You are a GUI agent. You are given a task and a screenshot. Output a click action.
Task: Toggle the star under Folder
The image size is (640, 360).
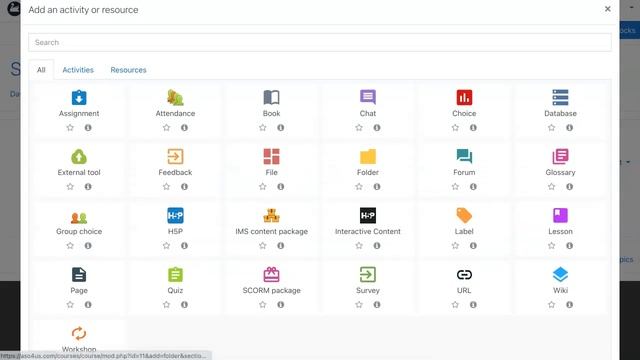(x=359, y=187)
